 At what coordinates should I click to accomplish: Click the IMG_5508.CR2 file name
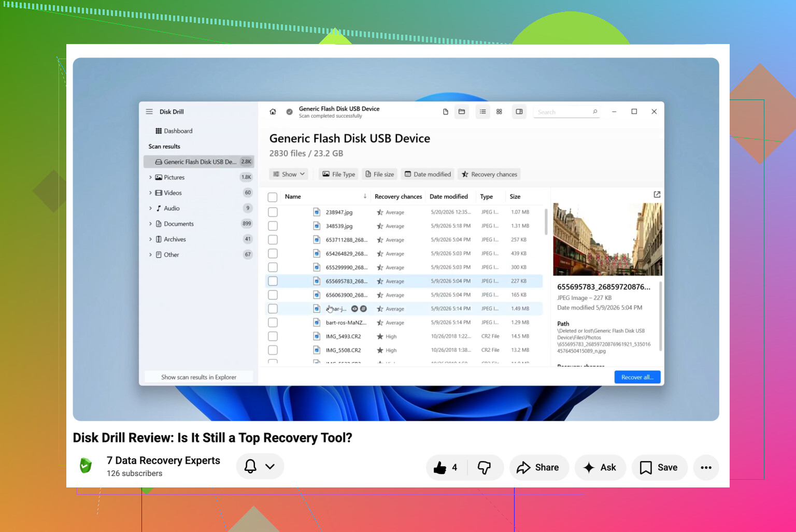click(x=343, y=350)
